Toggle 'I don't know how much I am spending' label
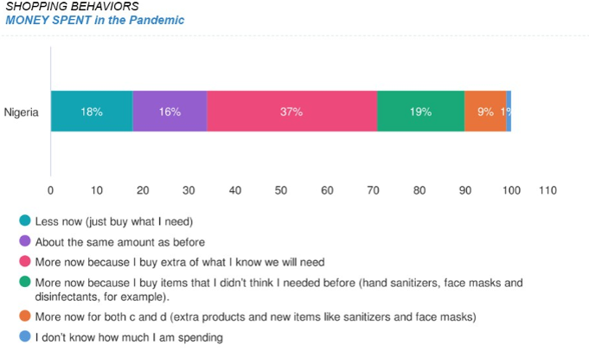The height and width of the screenshot is (364, 589). click(129, 337)
